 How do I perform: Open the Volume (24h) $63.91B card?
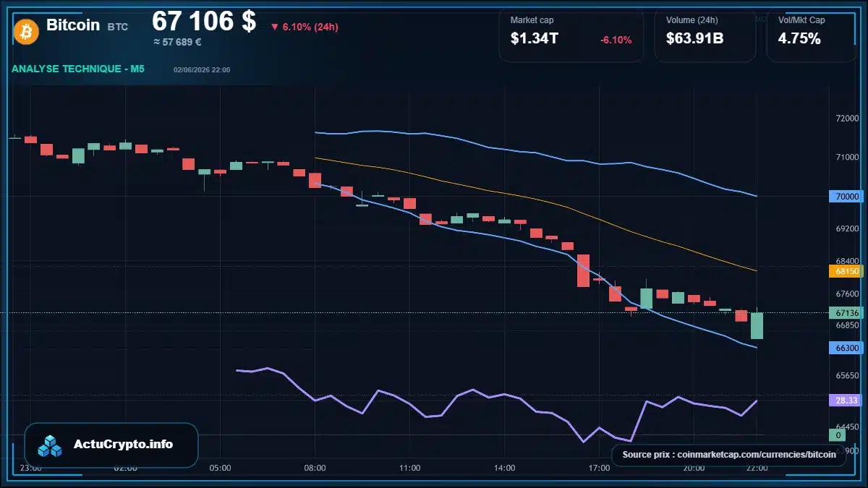pyautogui.click(x=705, y=35)
